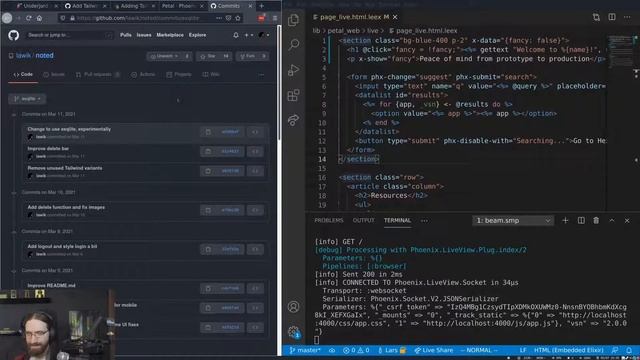The width and height of the screenshot is (640, 360).
Task: Kill terminal with trash icon
Action: pyautogui.click(x=596, y=220)
